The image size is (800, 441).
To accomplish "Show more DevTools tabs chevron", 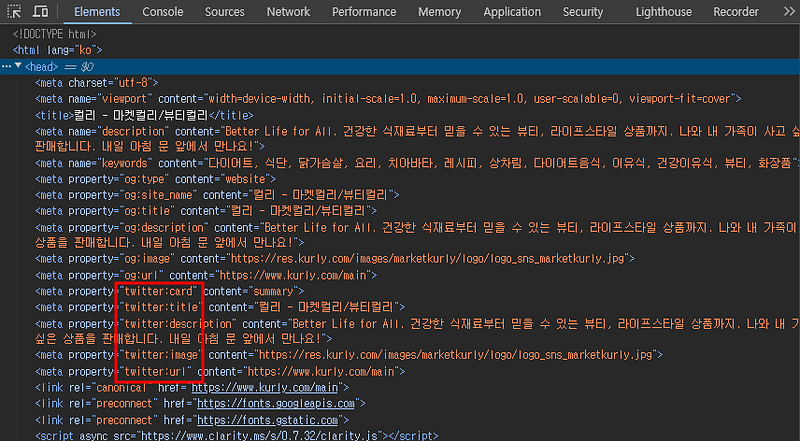I will [x=789, y=11].
